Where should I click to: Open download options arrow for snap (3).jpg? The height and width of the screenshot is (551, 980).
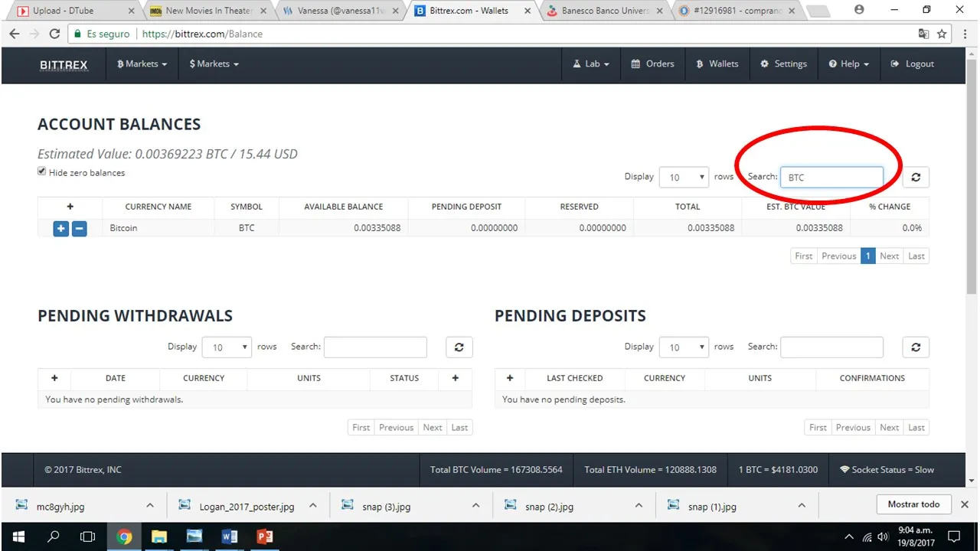click(476, 506)
